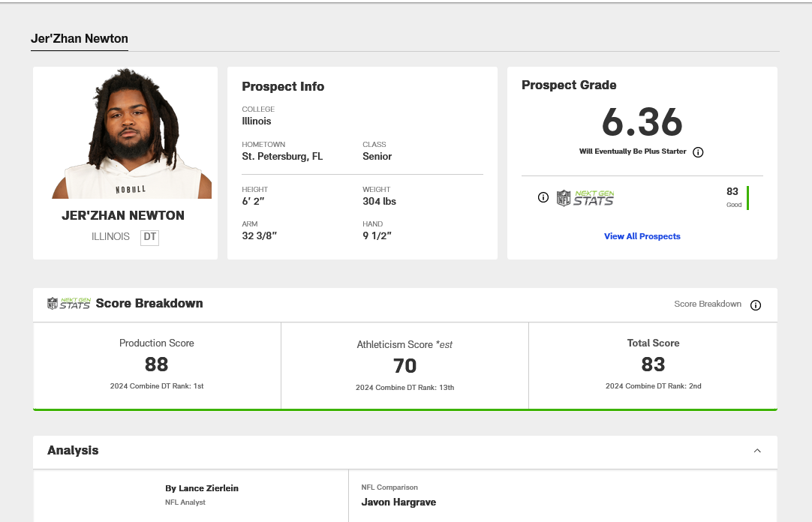Click the arm length value 32 3/8"

pos(260,236)
